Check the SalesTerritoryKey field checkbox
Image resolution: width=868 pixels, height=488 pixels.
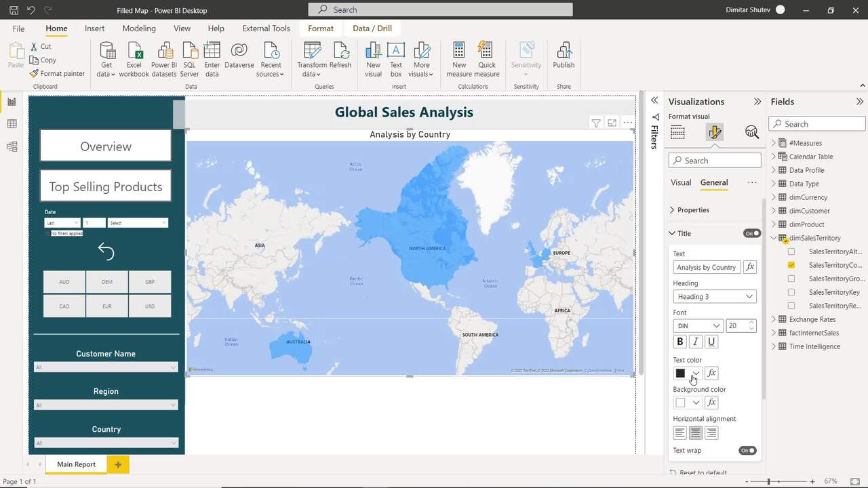791,292
